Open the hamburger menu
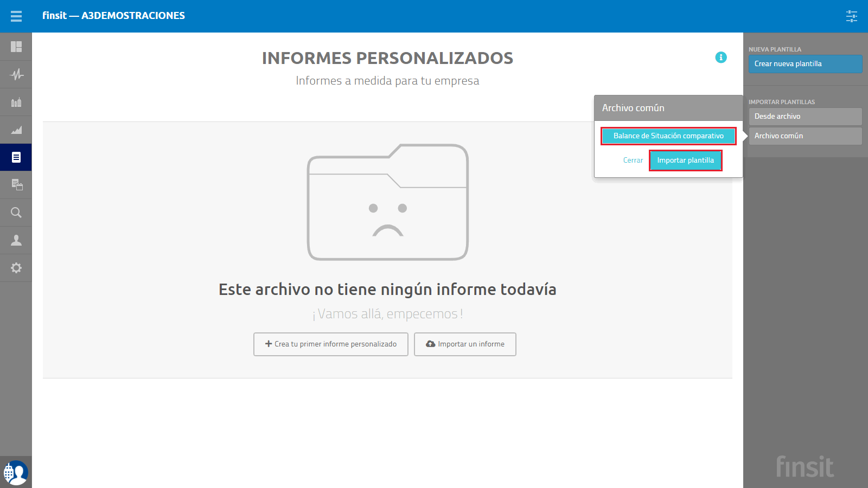This screenshot has height=488, width=868. coord(16,16)
